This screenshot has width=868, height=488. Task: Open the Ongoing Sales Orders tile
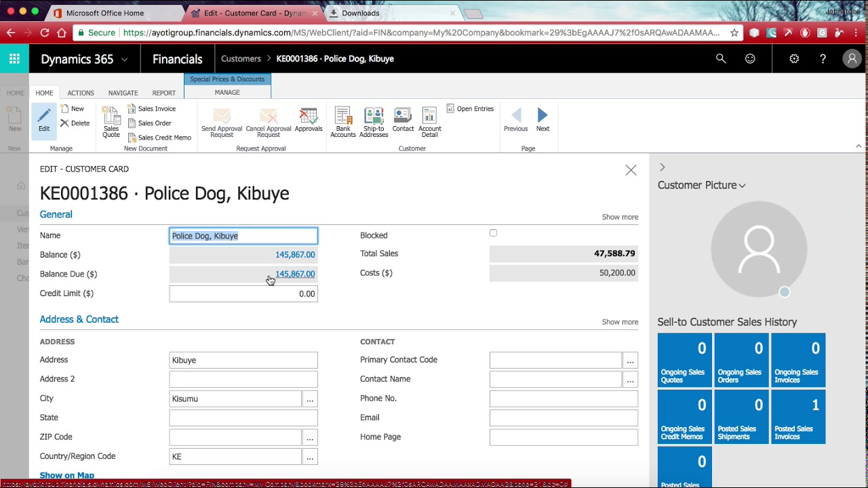(x=741, y=360)
